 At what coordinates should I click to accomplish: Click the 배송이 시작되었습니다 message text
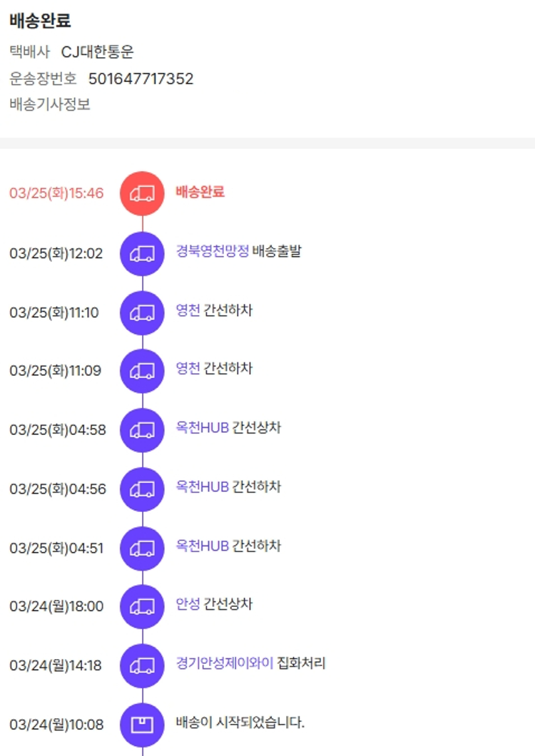pyautogui.click(x=240, y=722)
